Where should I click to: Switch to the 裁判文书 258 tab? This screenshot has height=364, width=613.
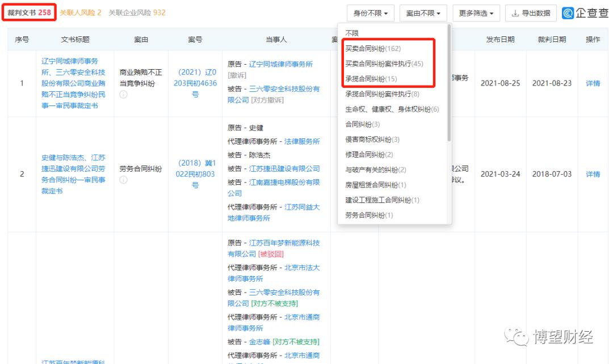tap(30, 12)
